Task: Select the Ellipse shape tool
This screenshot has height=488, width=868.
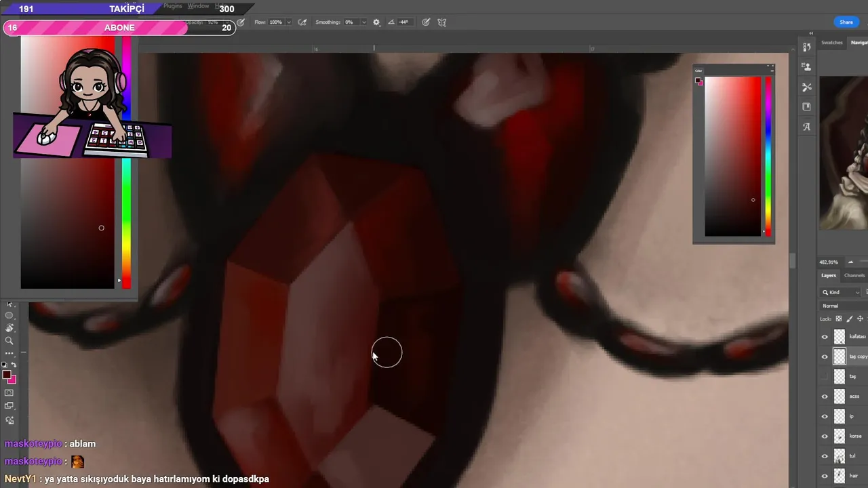Action: [9, 316]
